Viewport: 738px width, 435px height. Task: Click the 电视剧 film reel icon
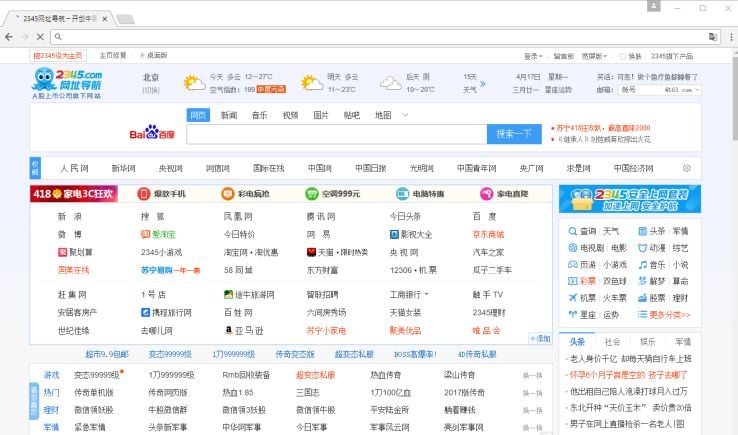coord(572,248)
